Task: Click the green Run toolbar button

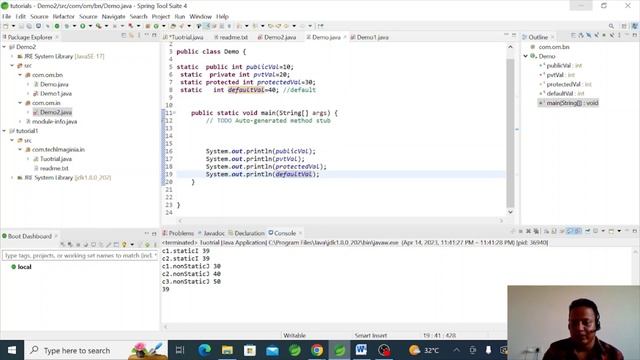Action: tap(83, 26)
